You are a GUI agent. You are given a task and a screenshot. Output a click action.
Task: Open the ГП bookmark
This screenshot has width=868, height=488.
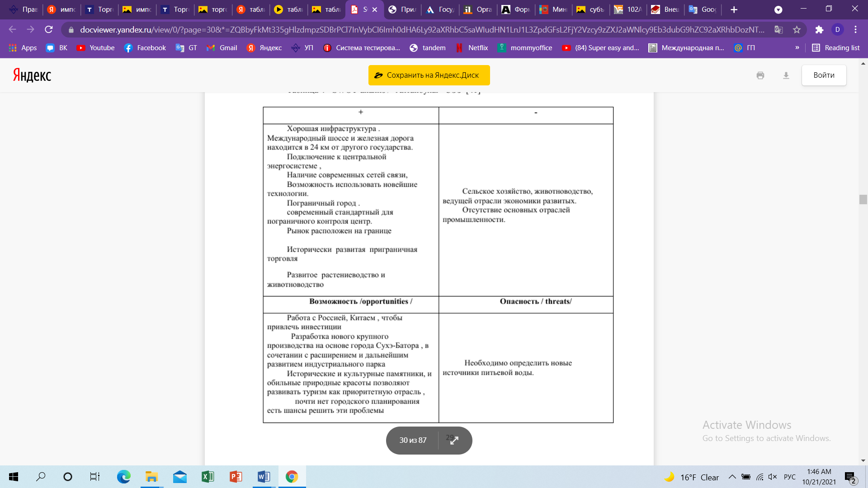click(745, 48)
